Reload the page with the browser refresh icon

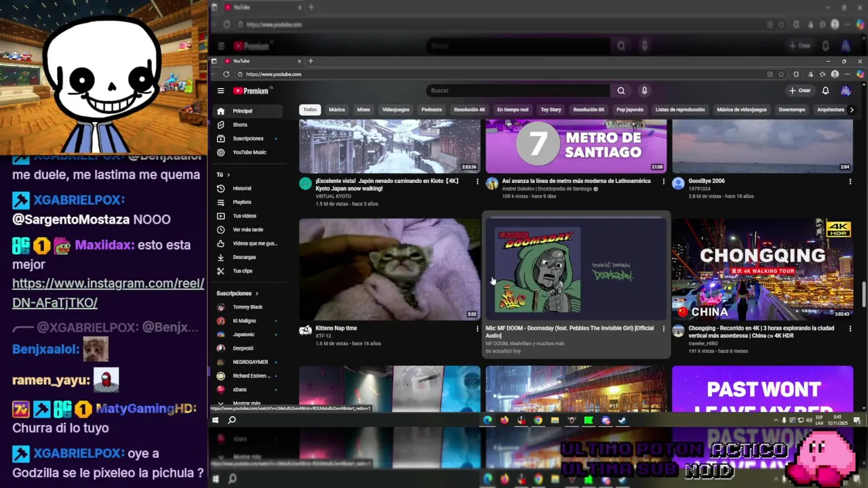tap(226, 75)
